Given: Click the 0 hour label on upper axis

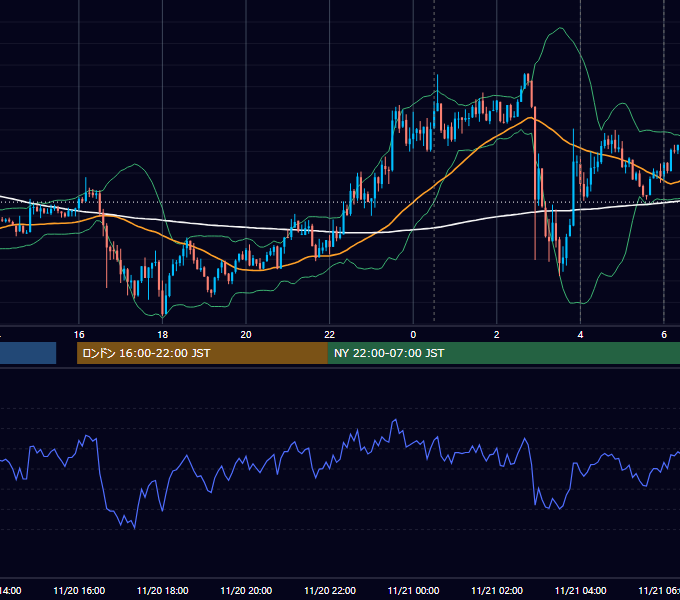Looking at the screenshot, I should tap(413, 335).
